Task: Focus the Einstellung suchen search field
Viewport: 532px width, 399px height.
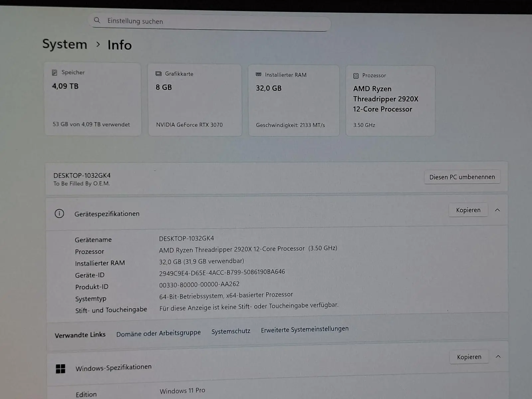Action: tap(210, 22)
